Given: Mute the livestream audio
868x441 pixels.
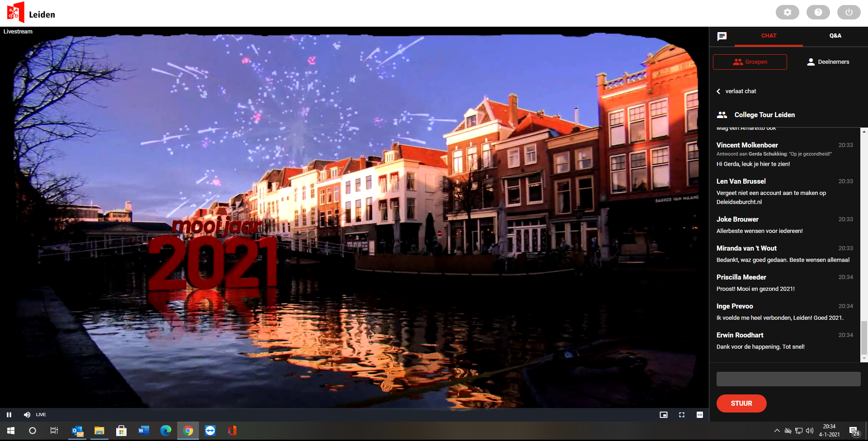Looking at the screenshot, I should tap(27, 415).
